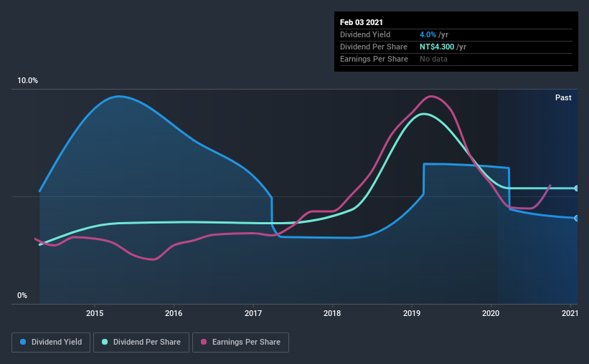The image size is (589, 364).
Task: Click the No data earnings value
Action: [x=433, y=59]
